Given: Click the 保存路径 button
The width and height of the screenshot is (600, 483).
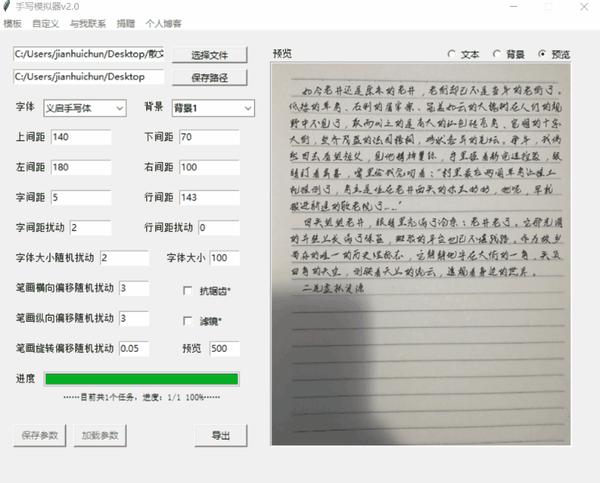Looking at the screenshot, I should coord(209,78).
